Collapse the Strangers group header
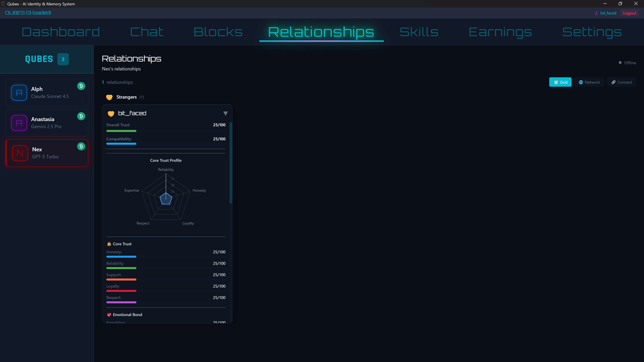Viewport: 644px width, 362px height. coord(126,97)
